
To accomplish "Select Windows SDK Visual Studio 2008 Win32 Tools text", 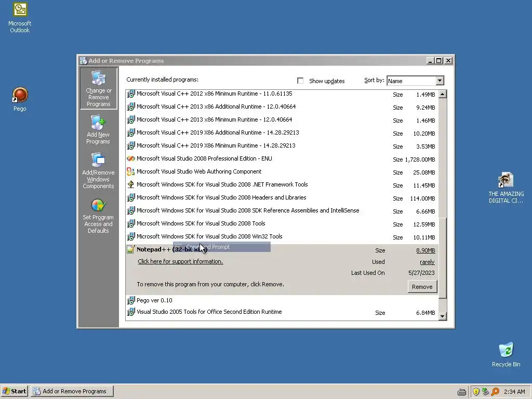I will tap(209, 236).
